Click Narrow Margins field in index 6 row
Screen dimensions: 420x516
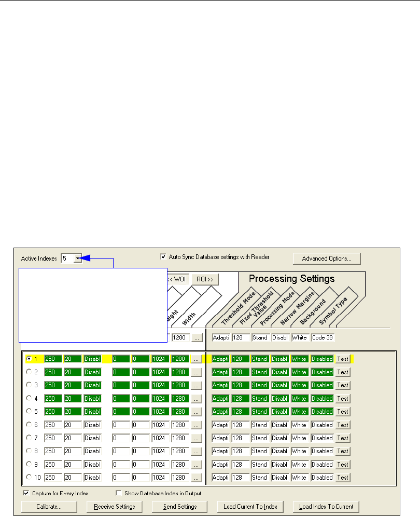click(x=280, y=425)
